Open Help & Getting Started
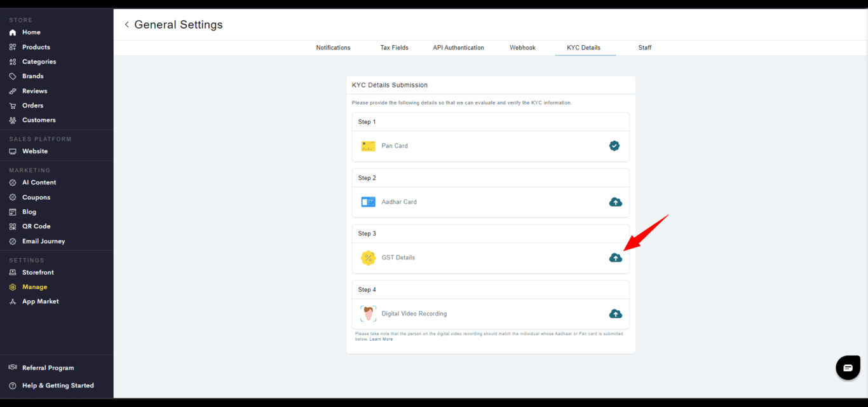Screen dimensions: 868x407 [58, 385]
